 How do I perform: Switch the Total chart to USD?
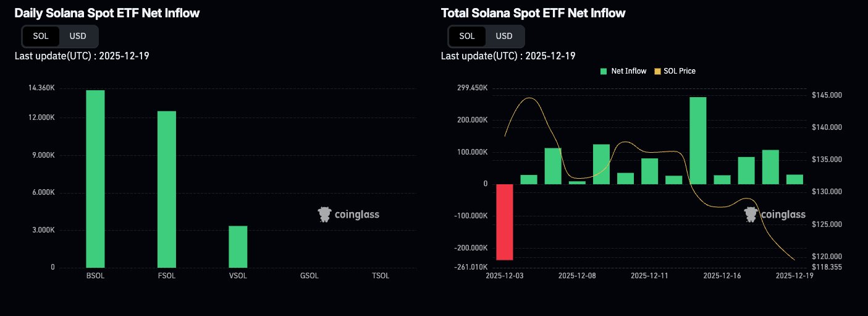[x=504, y=36]
